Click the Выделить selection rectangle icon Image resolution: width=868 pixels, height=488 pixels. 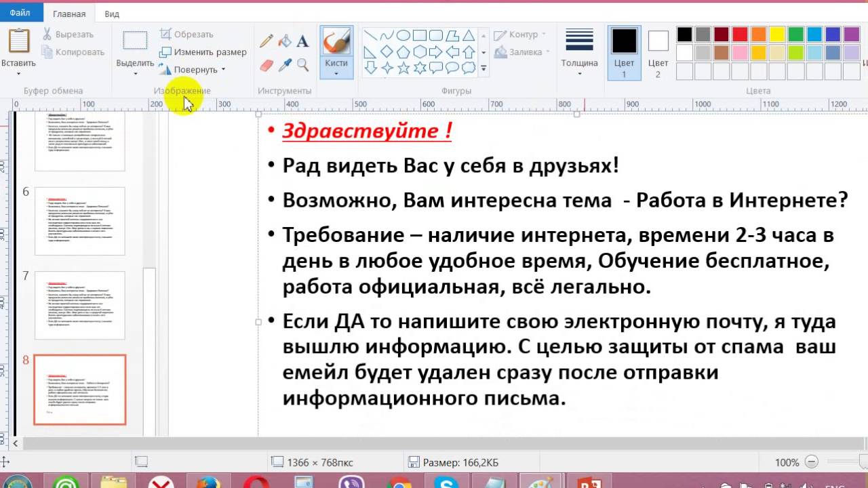135,41
